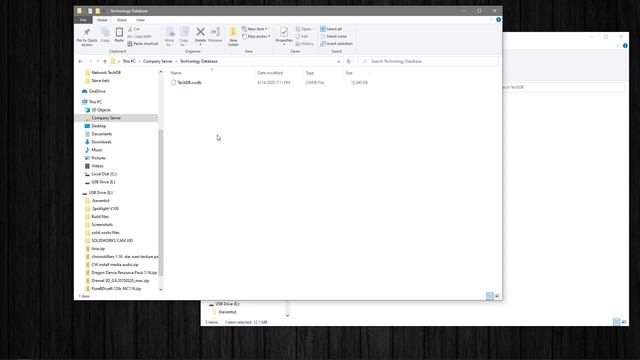
Task: Click the Copy to icon
Action: pos(184,36)
